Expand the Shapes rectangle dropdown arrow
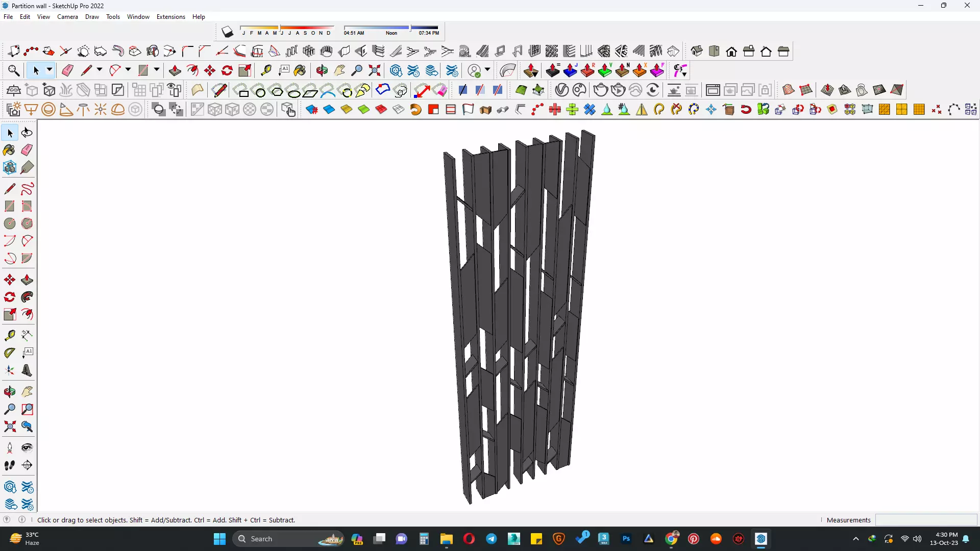The width and height of the screenshot is (980, 551). click(157, 70)
